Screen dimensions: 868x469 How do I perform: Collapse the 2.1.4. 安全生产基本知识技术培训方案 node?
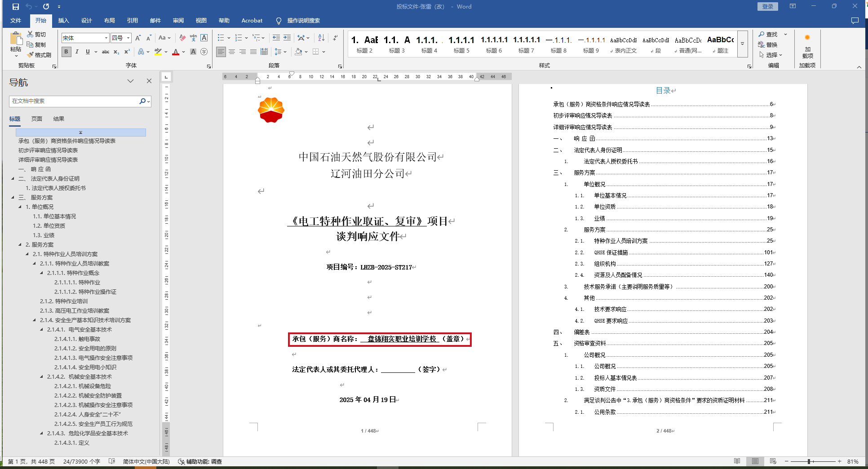pyautogui.click(x=35, y=320)
